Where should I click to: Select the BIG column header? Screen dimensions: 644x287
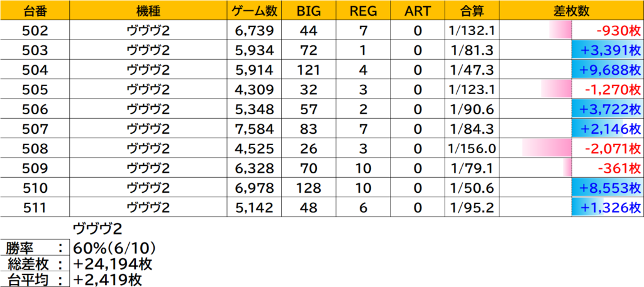pyautogui.click(x=309, y=11)
